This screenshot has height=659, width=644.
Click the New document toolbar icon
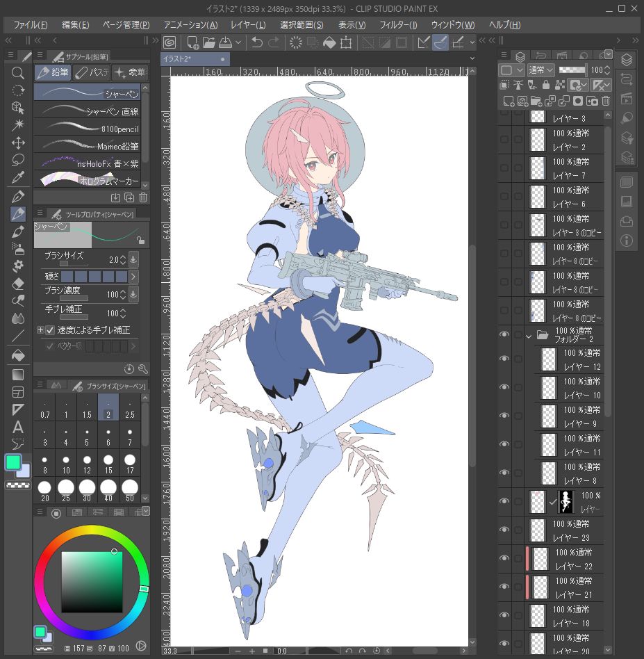(192, 42)
